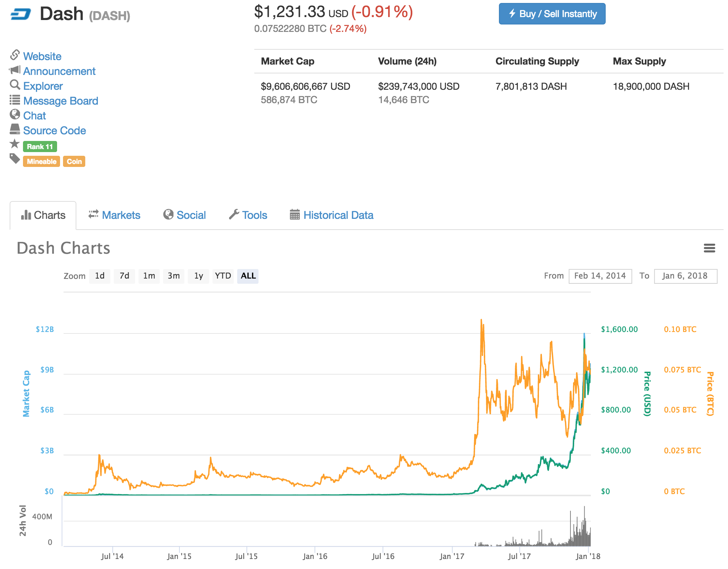This screenshot has width=728, height=569.
Task: Open the Website link
Action: [42, 56]
